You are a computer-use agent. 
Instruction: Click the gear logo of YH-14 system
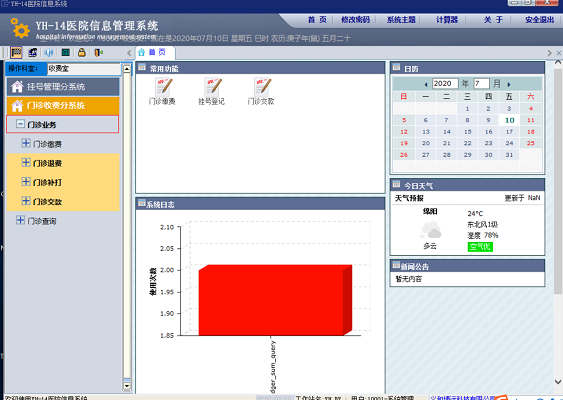point(20,28)
